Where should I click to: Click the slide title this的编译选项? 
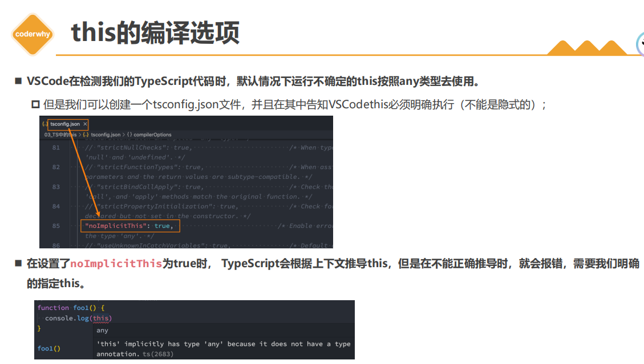point(155,33)
